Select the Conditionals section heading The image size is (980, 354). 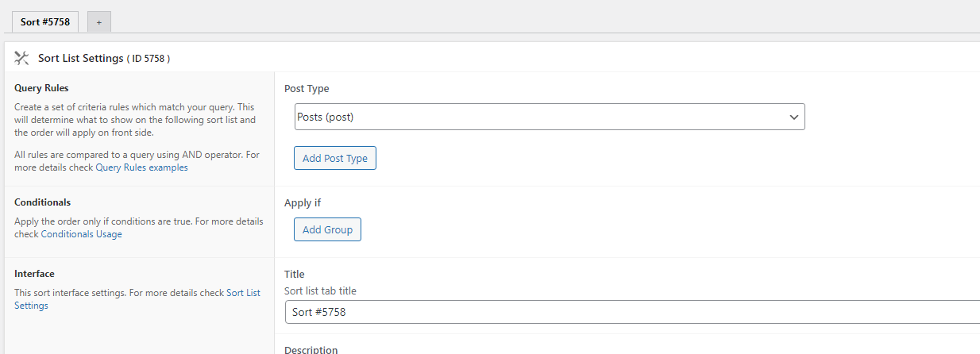pyautogui.click(x=42, y=202)
